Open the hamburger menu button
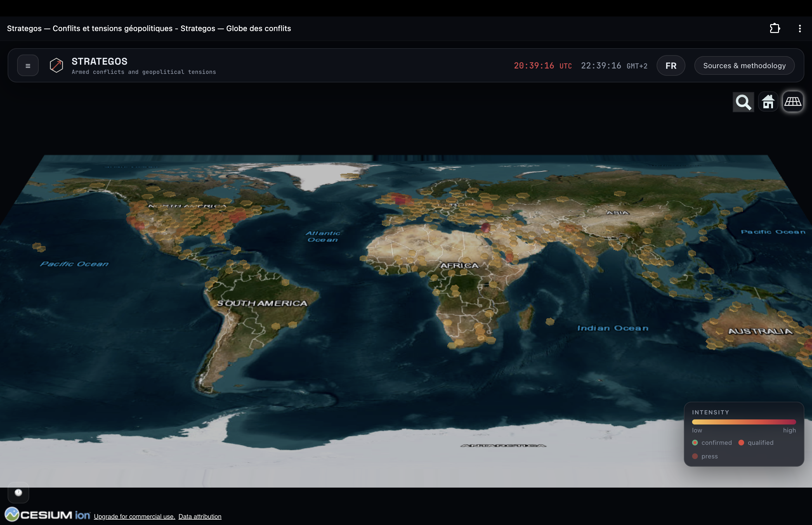The height and width of the screenshot is (525, 812). pos(28,65)
